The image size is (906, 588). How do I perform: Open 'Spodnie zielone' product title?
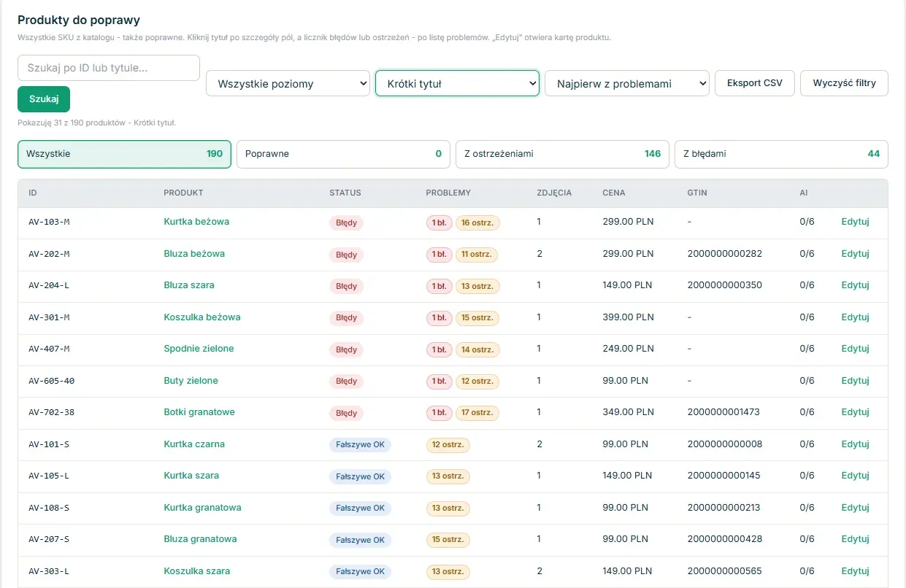[x=199, y=349]
